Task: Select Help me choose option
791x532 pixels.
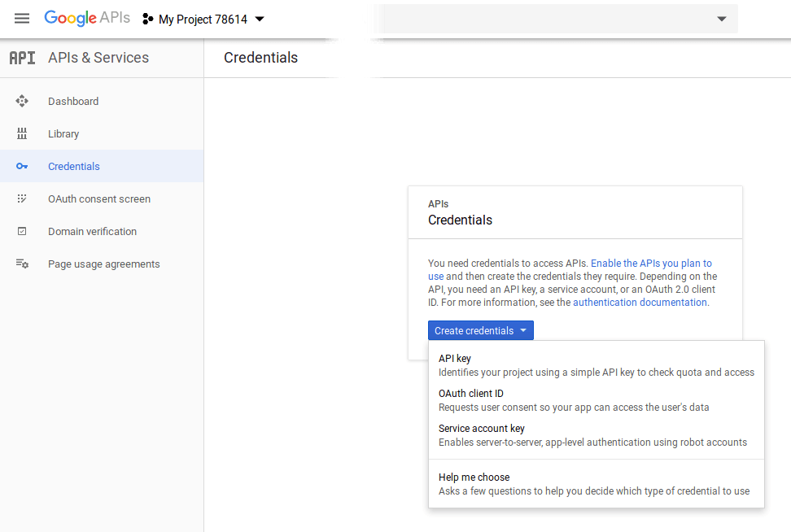Action: pos(474,477)
